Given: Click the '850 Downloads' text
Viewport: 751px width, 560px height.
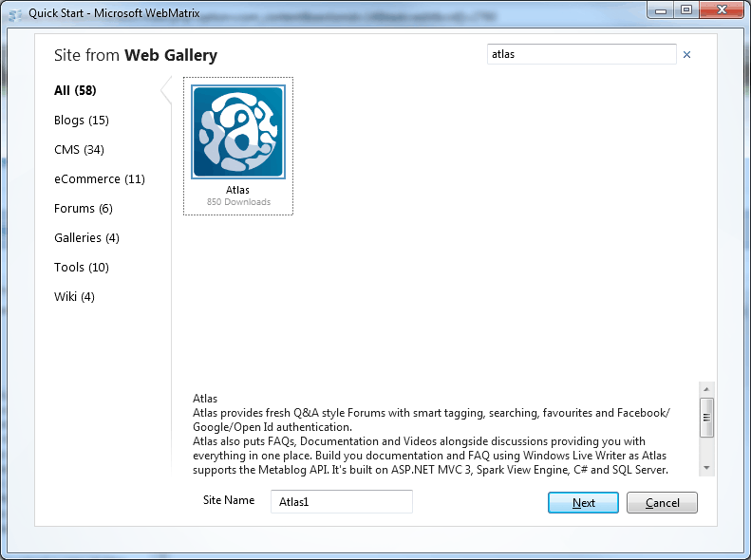Looking at the screenshot, I should (x=238, y=202).
